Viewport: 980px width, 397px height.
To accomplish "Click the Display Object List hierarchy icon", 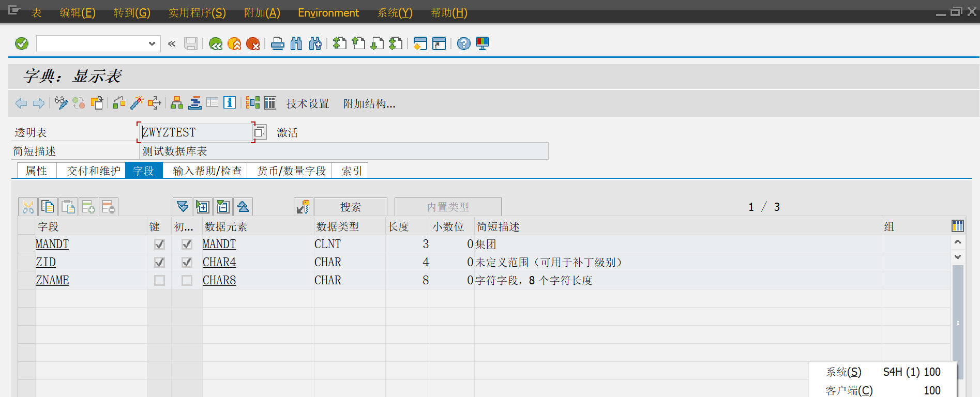I will click(x=177, y=103).
